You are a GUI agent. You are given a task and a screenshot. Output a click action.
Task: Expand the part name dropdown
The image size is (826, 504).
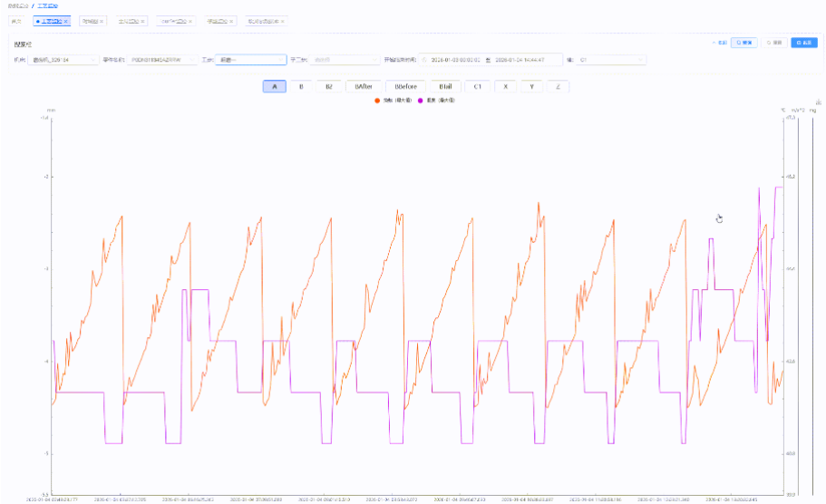161,60
